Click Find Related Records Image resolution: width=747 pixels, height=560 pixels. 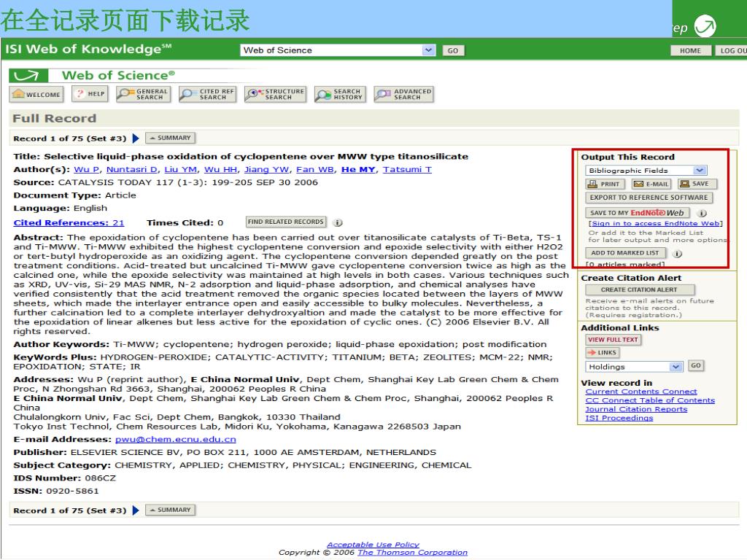click(286, 222)
